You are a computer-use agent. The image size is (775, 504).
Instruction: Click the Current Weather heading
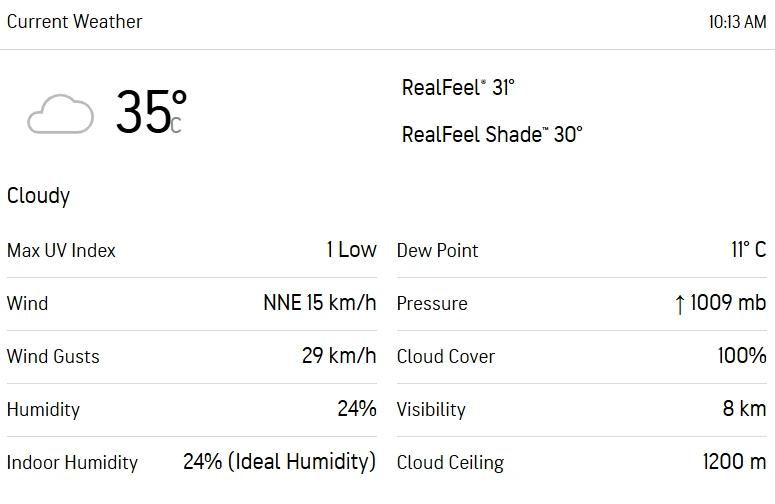[75, 21]
